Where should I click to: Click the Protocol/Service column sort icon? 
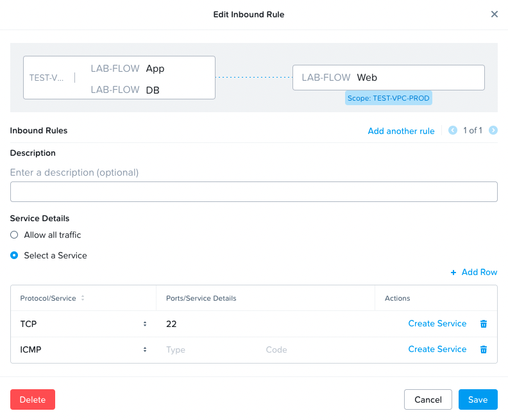click(x=83, y=298)
